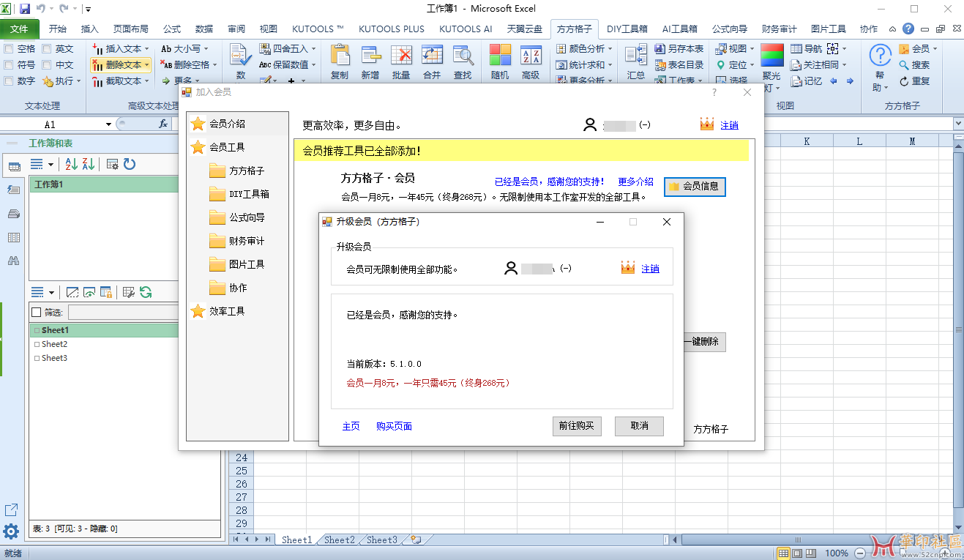The width and height of the screenshot is (964, 560).
Task: Select the Sheet2 tab at bottom
Action: pos(339,540)
